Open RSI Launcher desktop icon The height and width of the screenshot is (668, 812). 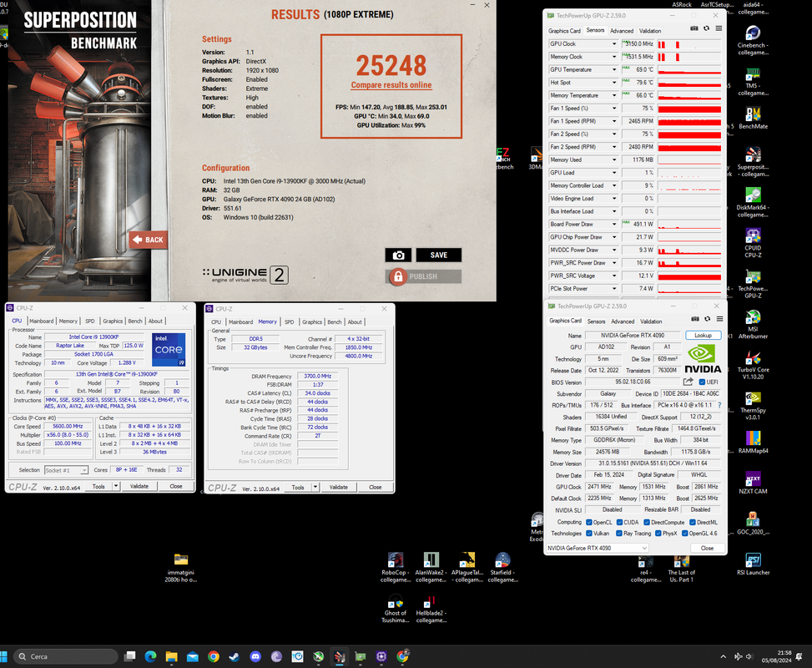click(x=753, y=564)
